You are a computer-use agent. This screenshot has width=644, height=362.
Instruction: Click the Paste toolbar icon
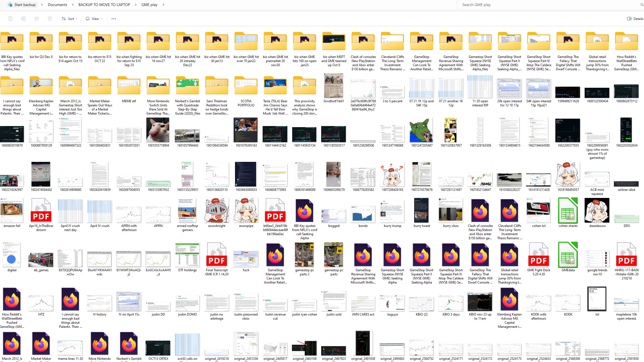(x=10, y=19)
